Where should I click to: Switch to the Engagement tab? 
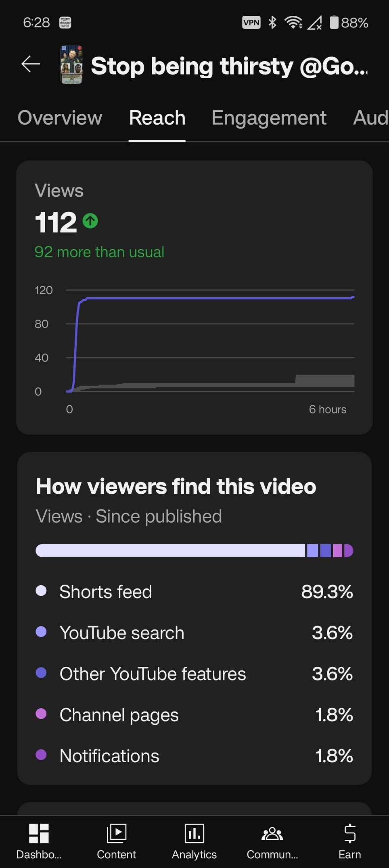269,118
